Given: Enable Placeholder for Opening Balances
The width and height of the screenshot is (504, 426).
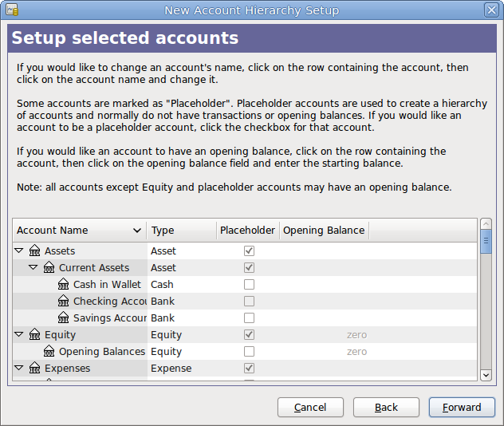Looking at the screenshot, I should pyautogui.click(x=249, y=352).
